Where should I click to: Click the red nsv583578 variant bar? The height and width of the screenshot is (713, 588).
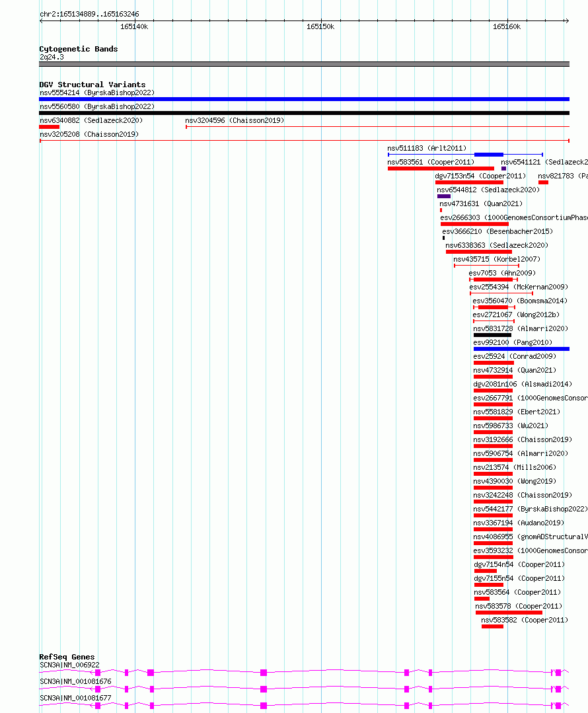click(x=509, y=613)
